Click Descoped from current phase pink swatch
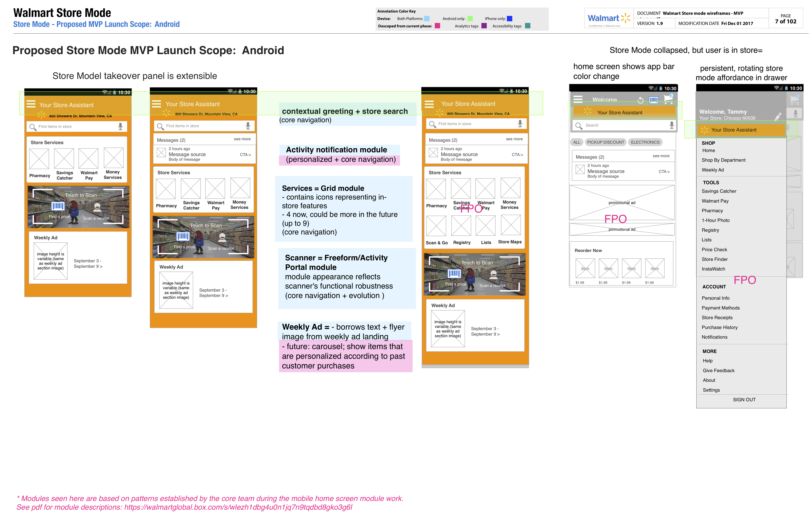The height and width of the screenshot is (528, 812). 437,26
